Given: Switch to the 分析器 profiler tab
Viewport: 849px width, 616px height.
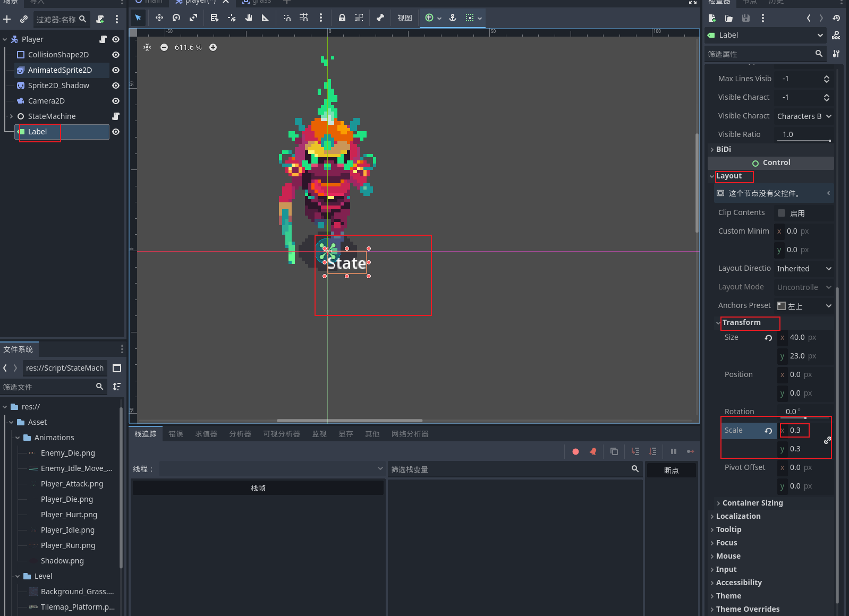Looking at the screenshot, I should pos(240,434).
